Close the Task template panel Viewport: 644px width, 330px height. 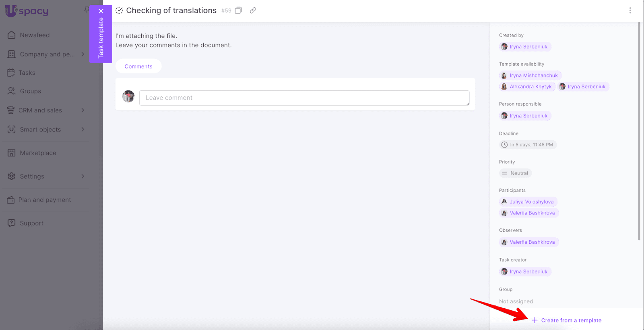pos(101,11)
